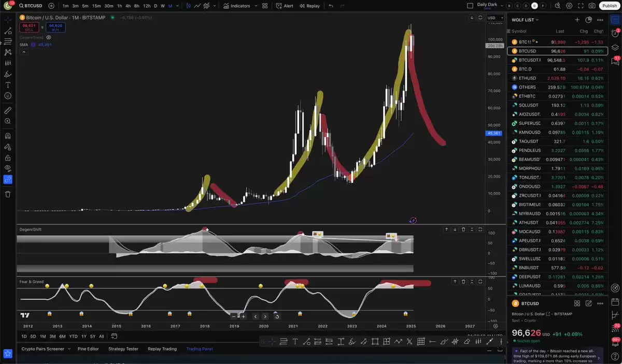Enter fullscreen mode
The image size is (622, 364).
point(581,6)
